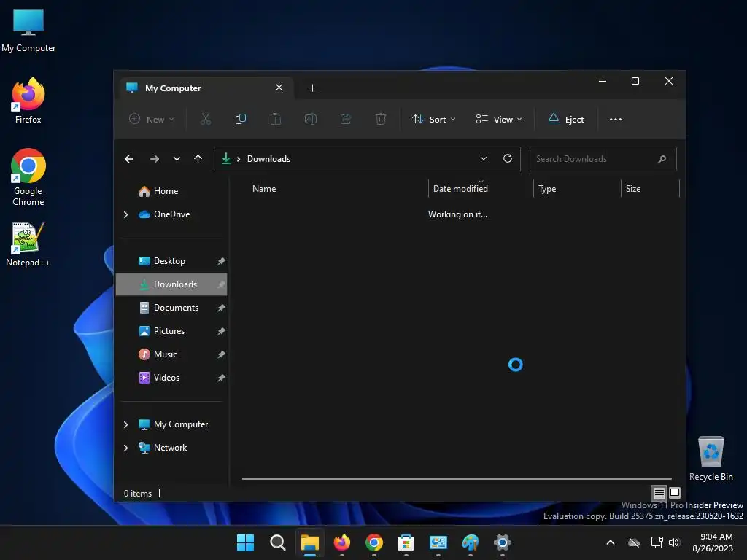Screen dimensions: 747x560
Task: Open the New item menu
Action: (152, 119)
